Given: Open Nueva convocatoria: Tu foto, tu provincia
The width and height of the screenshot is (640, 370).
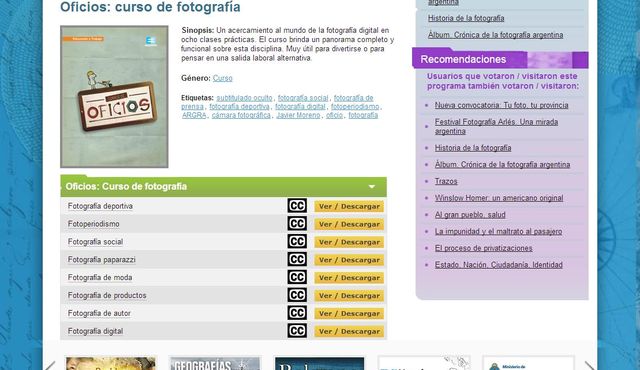Looking at the screenshot, I should [501, 105].
